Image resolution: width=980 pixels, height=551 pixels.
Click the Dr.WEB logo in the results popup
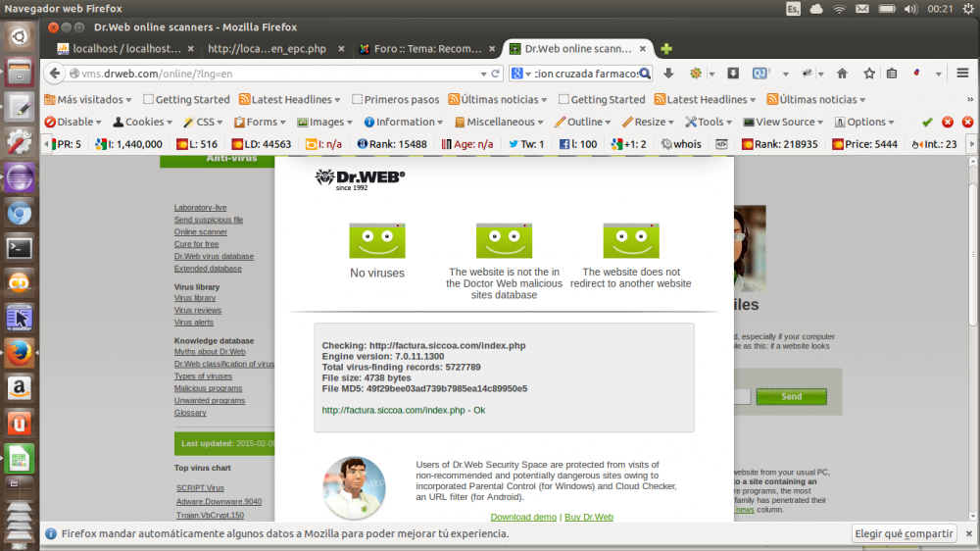click(360, 178)
